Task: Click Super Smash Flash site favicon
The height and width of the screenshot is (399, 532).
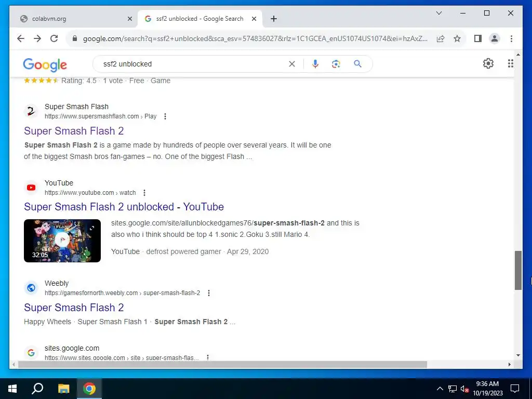Action: click(31, 111)
